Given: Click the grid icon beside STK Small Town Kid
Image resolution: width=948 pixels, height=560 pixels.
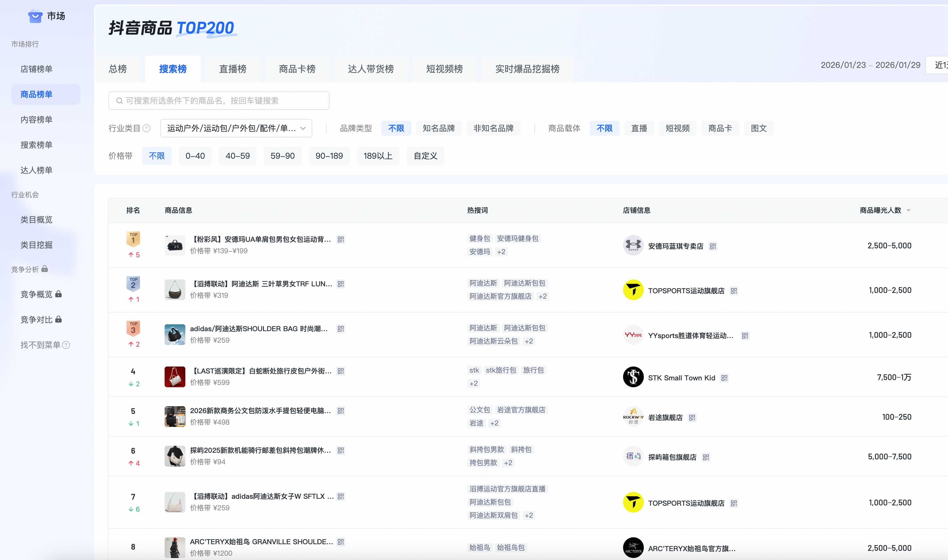Looking at the screenshot, I should (x=724, y=378).
